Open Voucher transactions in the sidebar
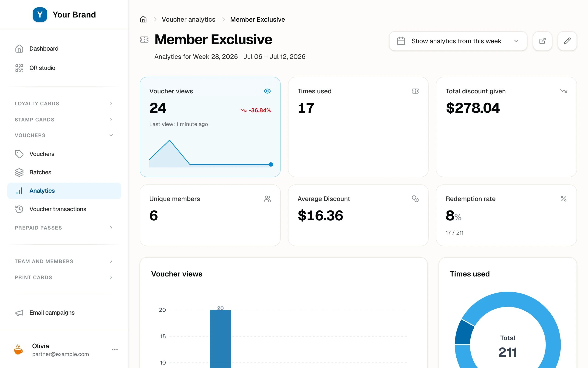The height and width of the screenshot is (368, 588). tap(64, 209)
